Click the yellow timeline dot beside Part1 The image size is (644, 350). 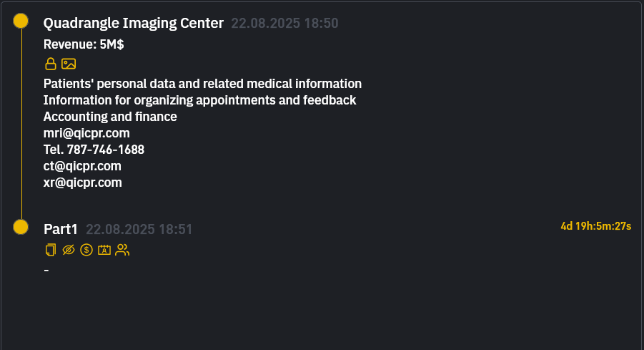click(x=21, y=227)
